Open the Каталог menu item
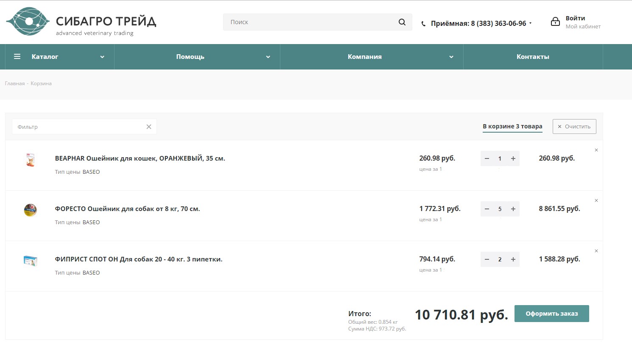The height and width of the screenshot is (364, 632). [x=45, y=56]
